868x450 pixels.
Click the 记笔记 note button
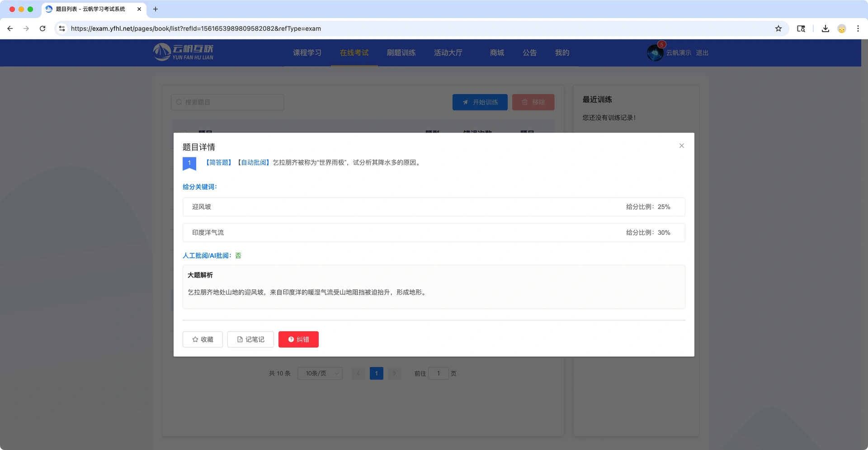click(250, 339)
